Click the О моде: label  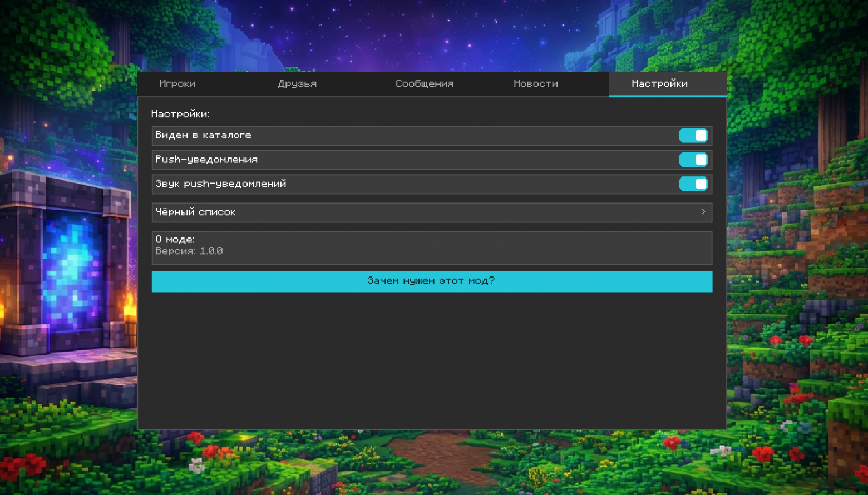[x=175, y=240]
